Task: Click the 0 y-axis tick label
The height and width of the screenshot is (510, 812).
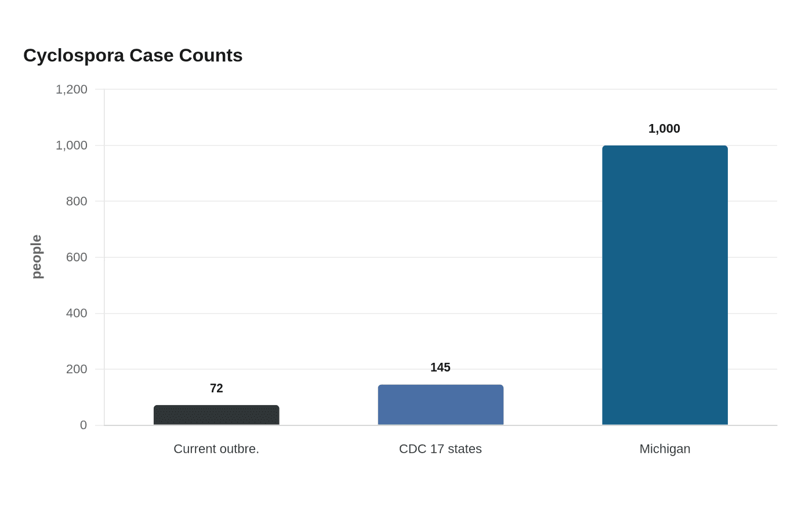Action: coord(84,425)
